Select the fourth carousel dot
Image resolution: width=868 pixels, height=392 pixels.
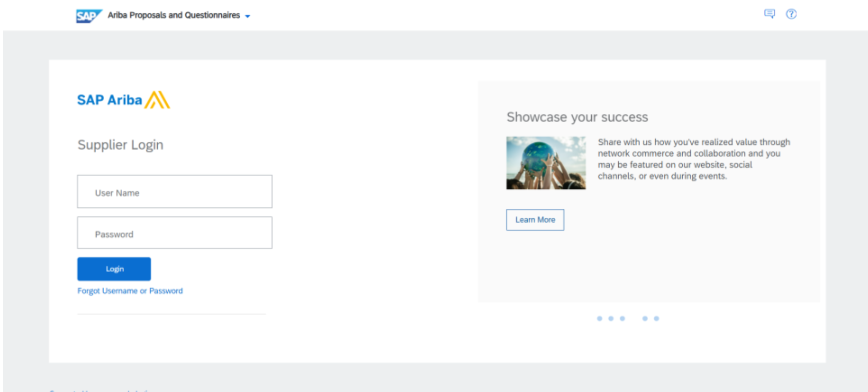(645, 318)
